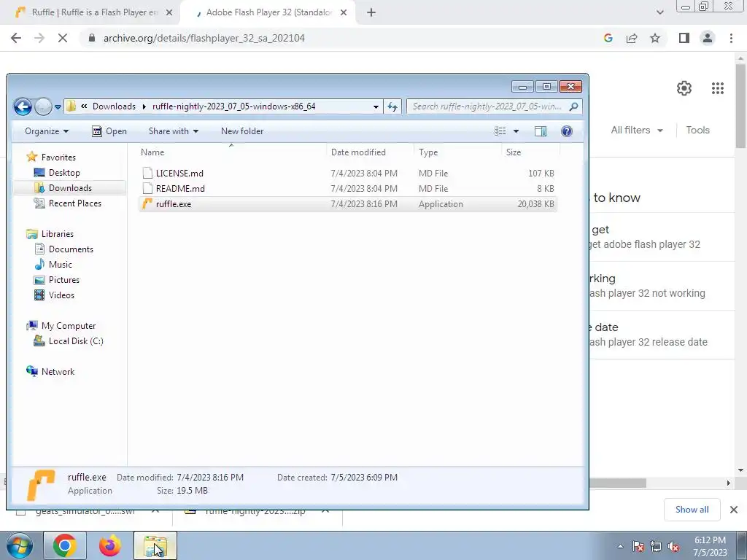Image resolution: width=747 pixels, height=560 pixels.
Task: Stop loading the page in Chrome
Action: pyautogui.click(x=63, y=38)
